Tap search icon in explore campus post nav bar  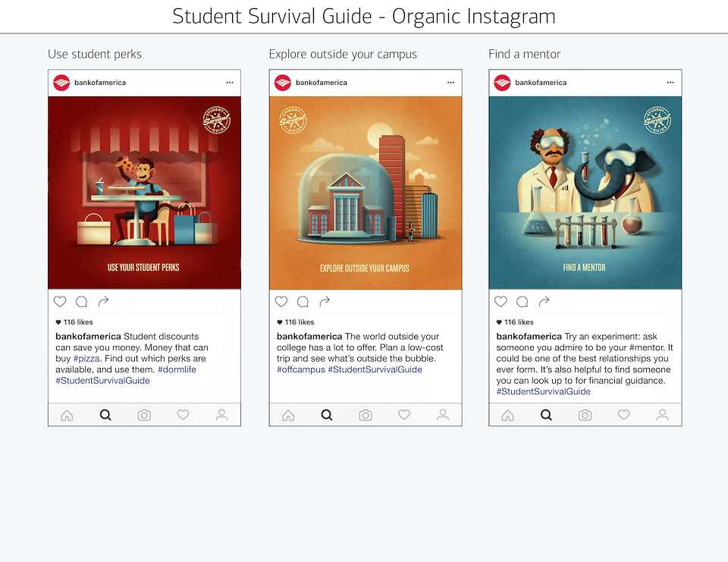(x=327, y=415)
